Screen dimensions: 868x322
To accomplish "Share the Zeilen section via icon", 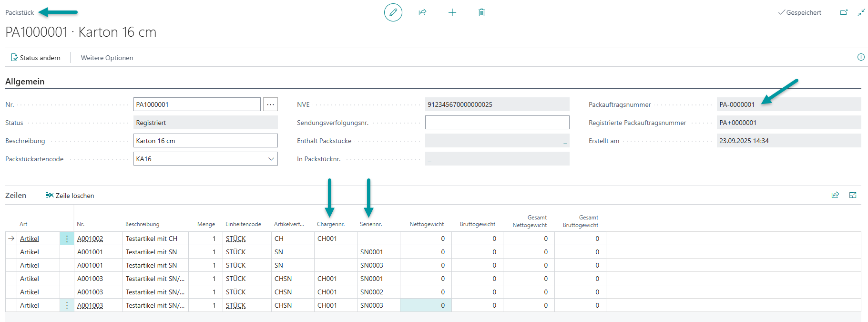I will (835, 195).
